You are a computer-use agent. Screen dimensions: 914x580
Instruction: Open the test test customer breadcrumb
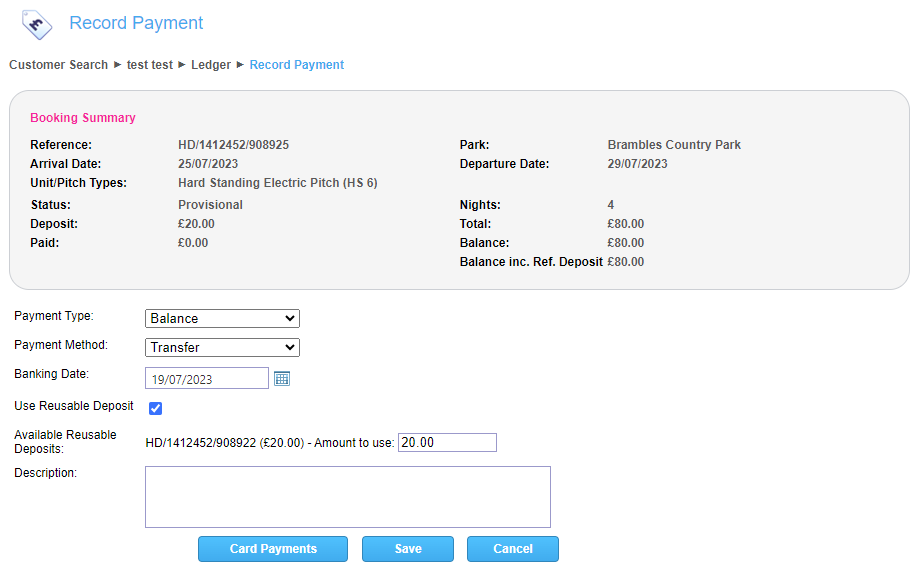(149, 65)
